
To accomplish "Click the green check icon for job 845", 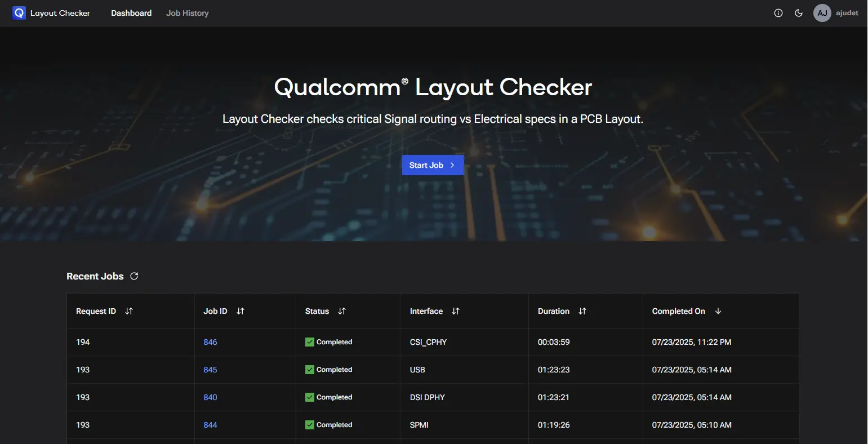I will (310, 370).
